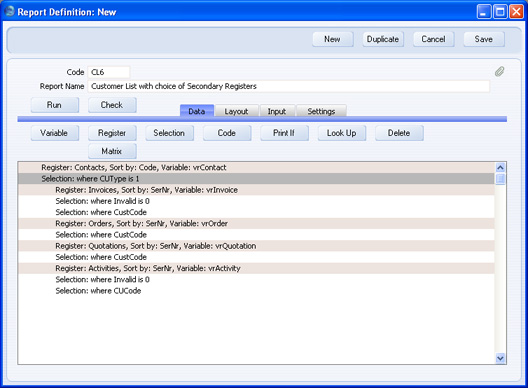Click the globe icon in title bar

pos(9,11)
